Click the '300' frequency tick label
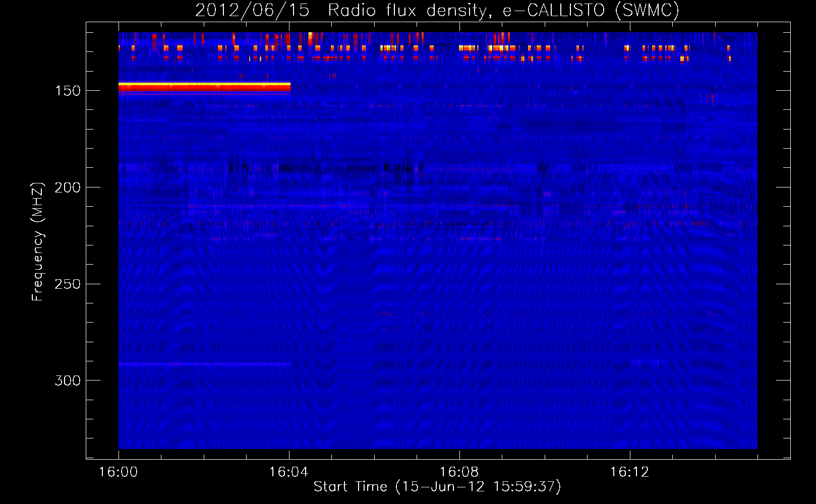The width and height of the screenshot is (816, 504). point(68,381)
